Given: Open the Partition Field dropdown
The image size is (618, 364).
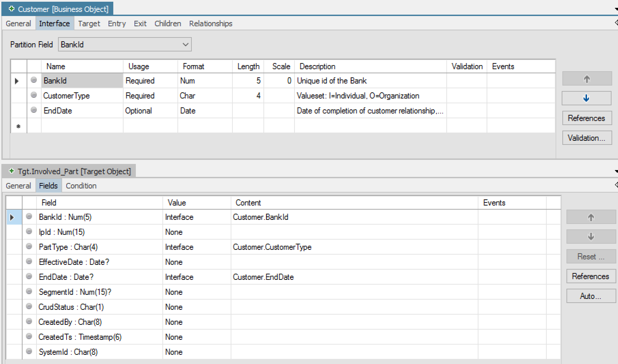Looking at the screenshot, I should tap(185, 44).
